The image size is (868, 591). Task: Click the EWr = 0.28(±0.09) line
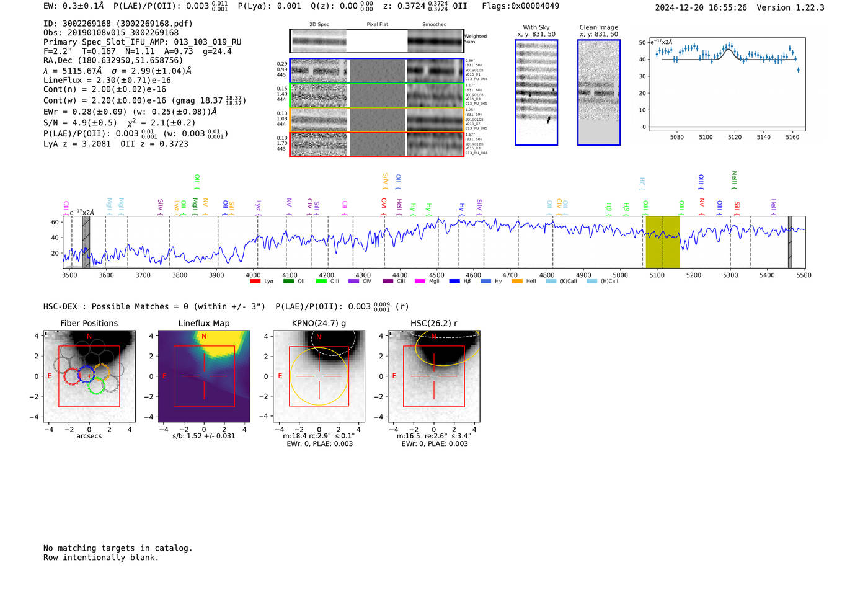[x=130, y=112]
